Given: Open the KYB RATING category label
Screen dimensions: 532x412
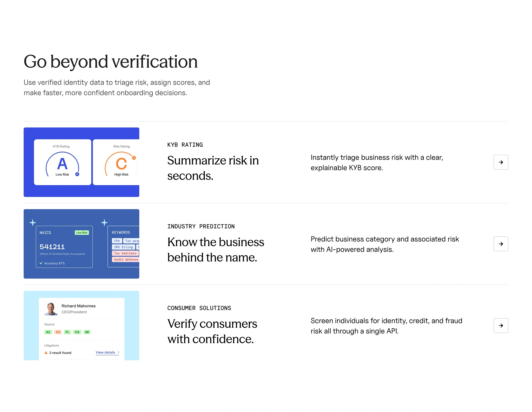Looking at the screenshot, I should click(x=185, y=144).
